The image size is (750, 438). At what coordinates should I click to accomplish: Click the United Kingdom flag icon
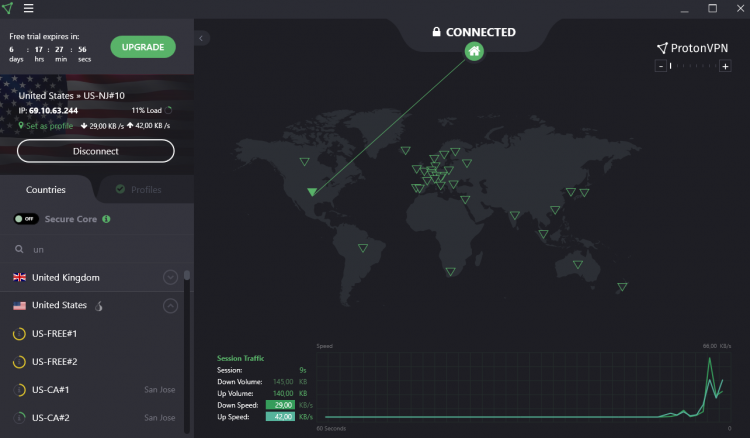click(20, 277)
